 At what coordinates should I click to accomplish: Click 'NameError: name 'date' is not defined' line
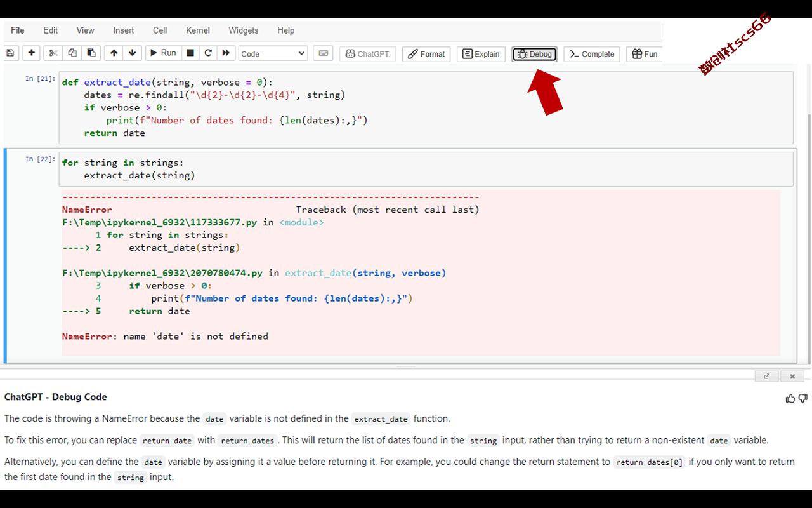pyautogui.click(x=165, y=337)
